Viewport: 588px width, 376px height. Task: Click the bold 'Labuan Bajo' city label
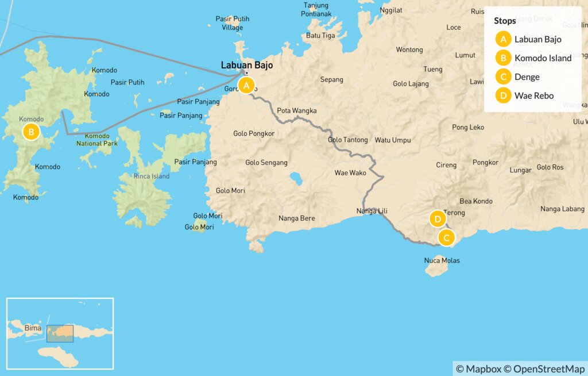pos(247,66)
